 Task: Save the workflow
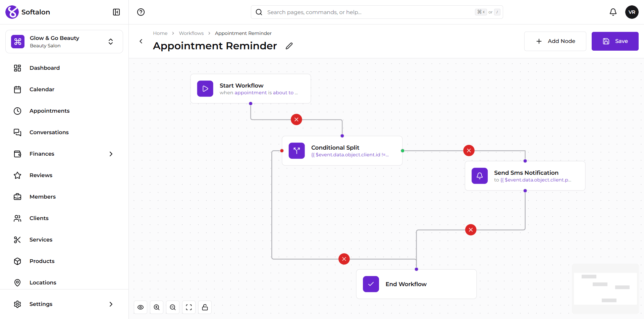[615, 41]
